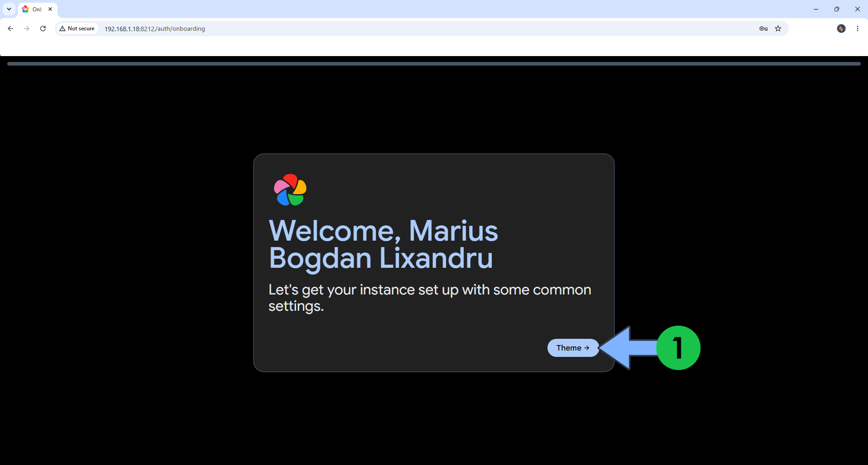Click the Welcome, Marius Bogdan Lixandru heading
868x465 pixels.
pos(383,244)
